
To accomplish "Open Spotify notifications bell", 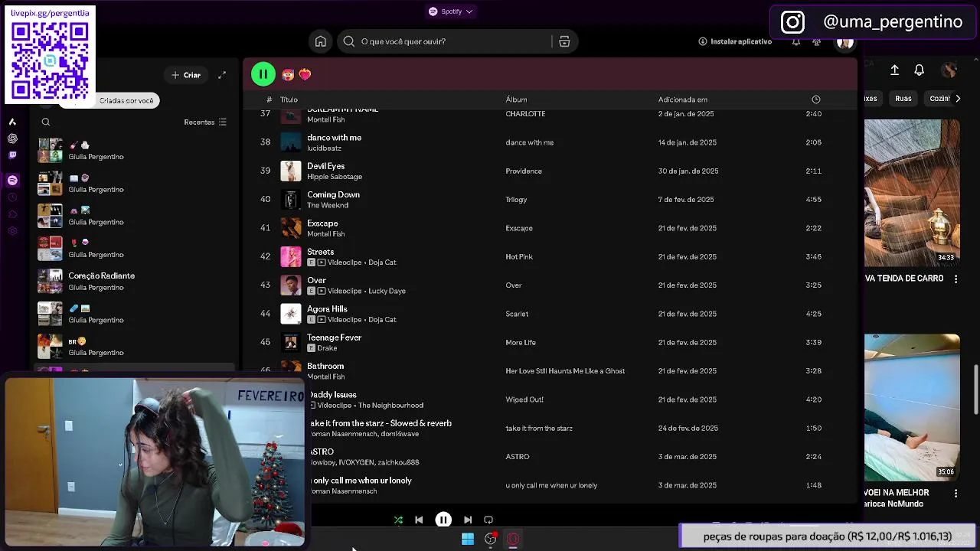I will point(796,41).
